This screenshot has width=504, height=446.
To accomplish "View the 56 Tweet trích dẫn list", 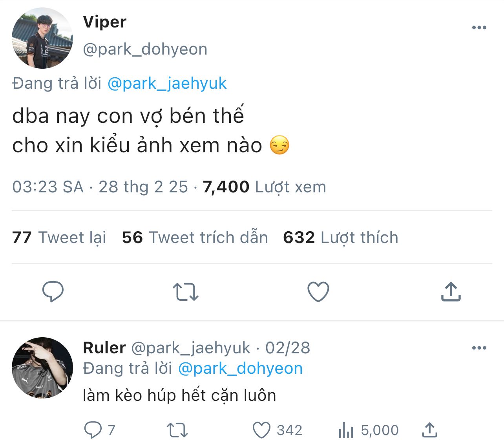I will pyautogui.click(x=195, y=238).
